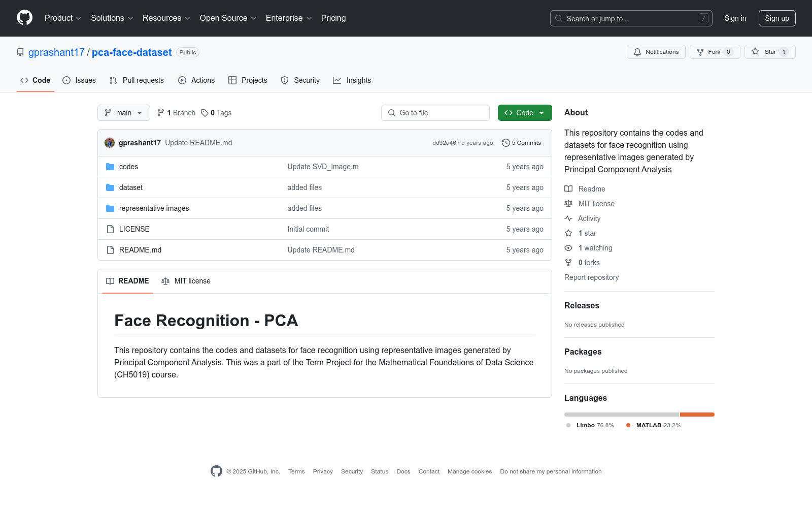Open the gprashant17 owner link in title
This screenshot has height=508, width=812.
pyautogui.click(x=56, y=52)
